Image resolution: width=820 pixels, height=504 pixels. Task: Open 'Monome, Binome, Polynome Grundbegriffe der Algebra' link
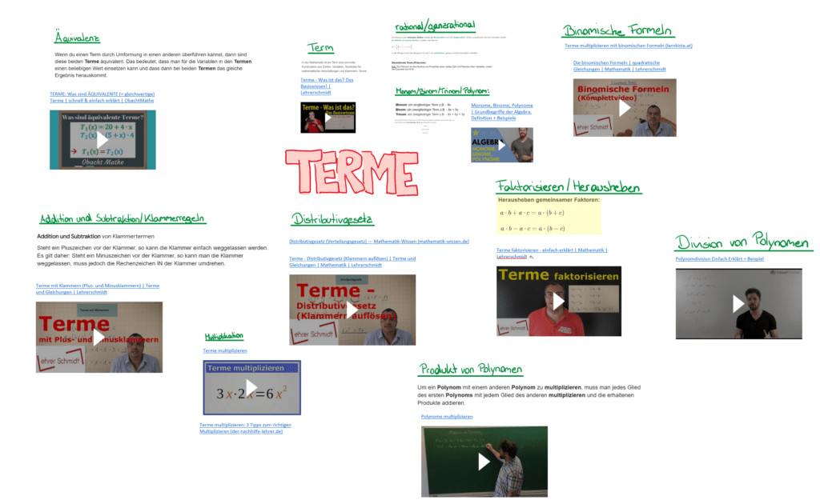[x=501, y=112]
